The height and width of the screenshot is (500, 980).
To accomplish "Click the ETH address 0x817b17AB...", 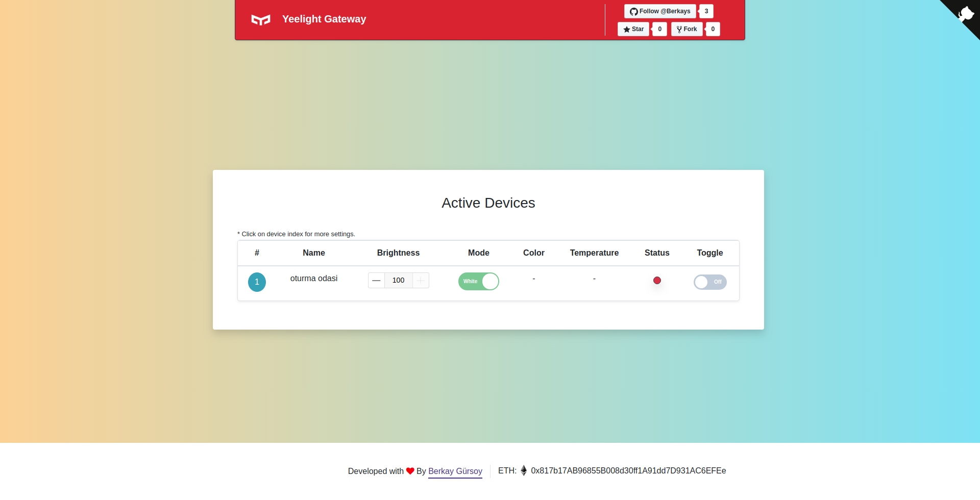I will coord(628,470).
